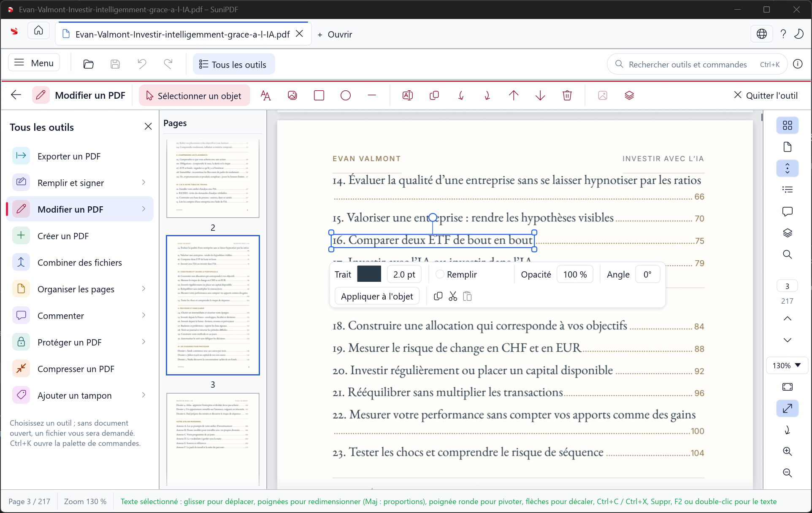The width and height of the screenshot is (812, 513).
Task: Click Quitter l'outil button
Action: pos(766,95)
